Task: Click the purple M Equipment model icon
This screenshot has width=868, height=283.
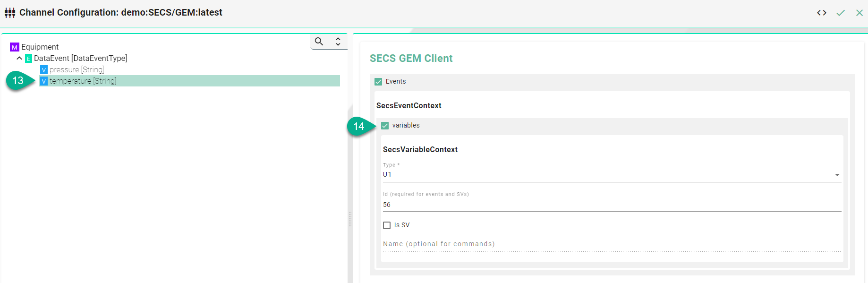Action: (x=15, y=47)
